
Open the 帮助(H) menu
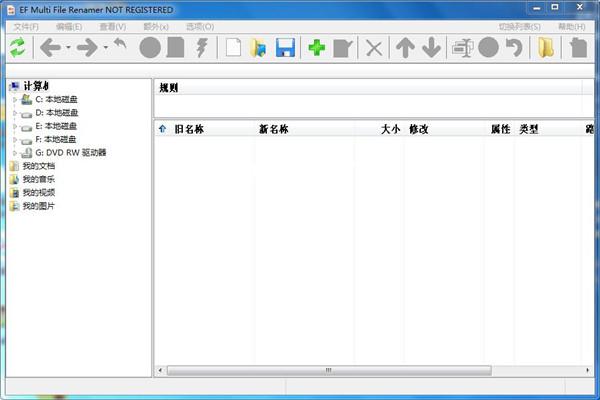click(572, 26)
